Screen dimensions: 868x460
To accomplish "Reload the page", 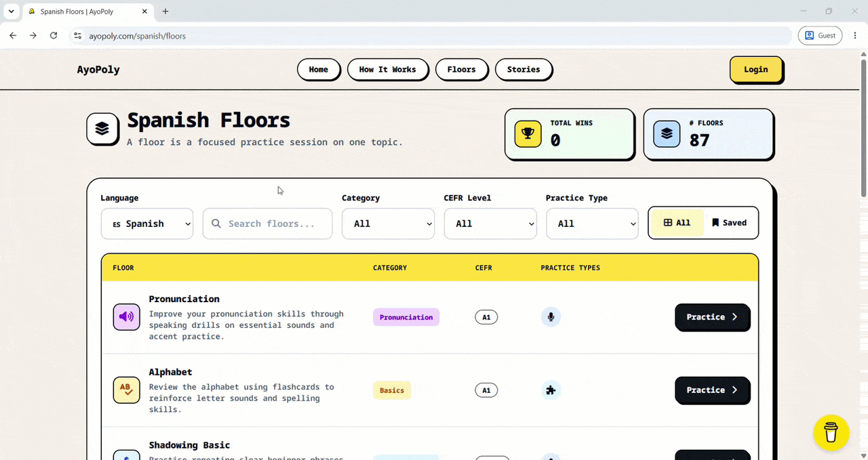I will coord(54,36).
